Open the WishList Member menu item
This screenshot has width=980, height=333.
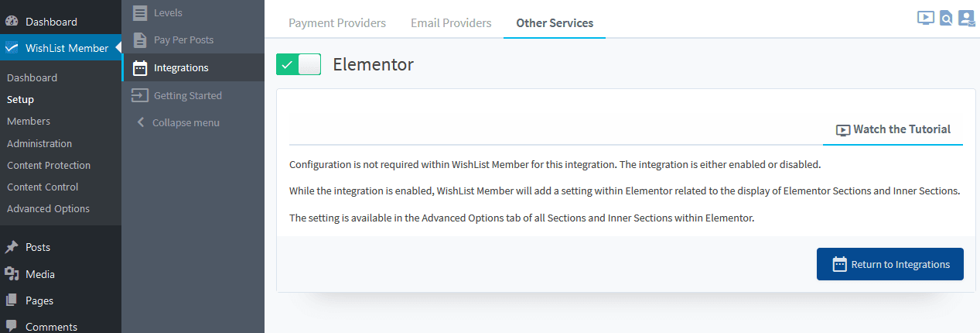60,48
